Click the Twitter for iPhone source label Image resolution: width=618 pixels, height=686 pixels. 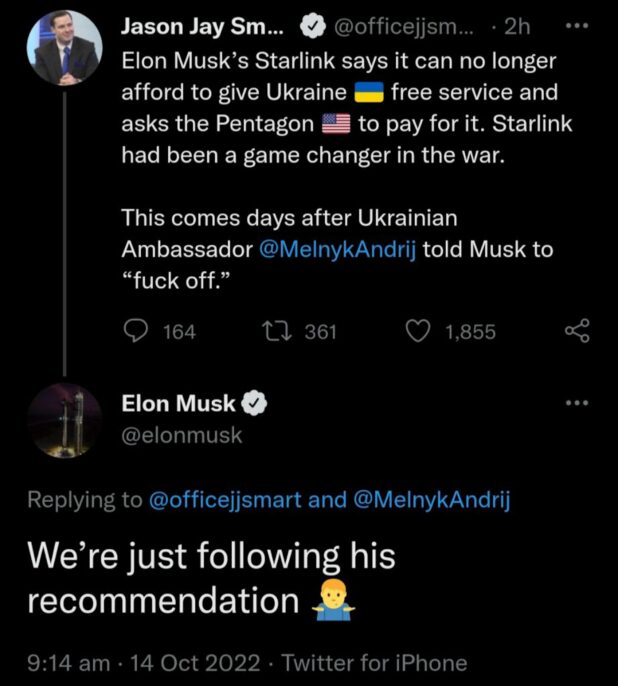[x=374, y=662]
